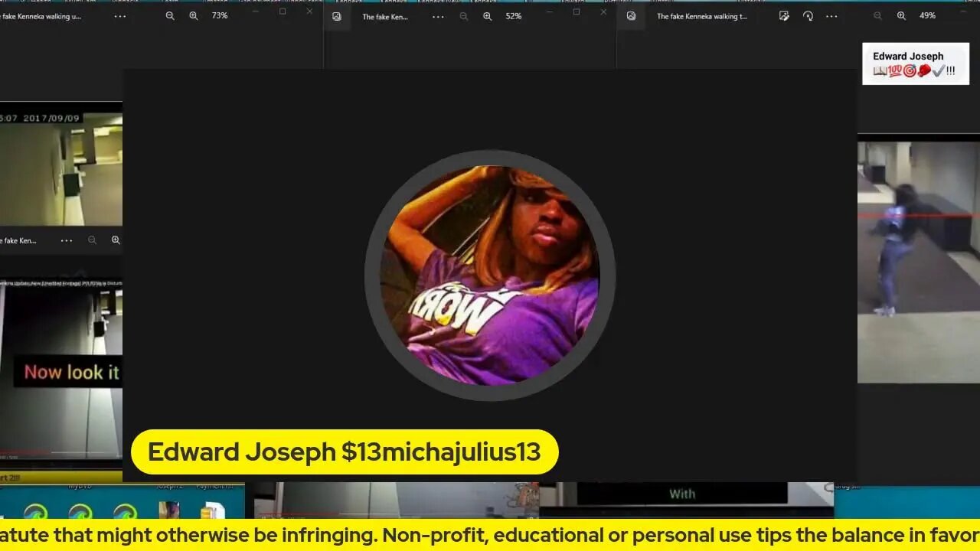Open the folder icon on the desktop
The image size is (980, 551).
[x=212, y=510]
